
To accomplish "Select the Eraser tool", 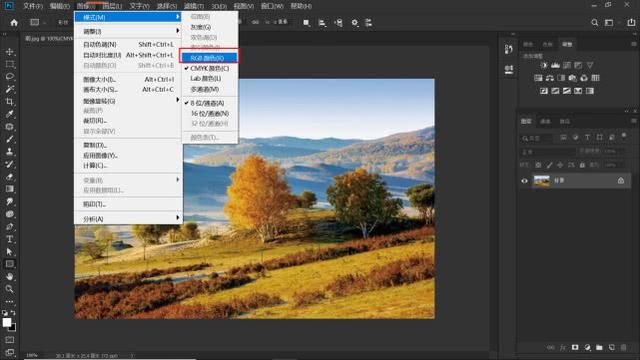I will [x=9, y=177].
